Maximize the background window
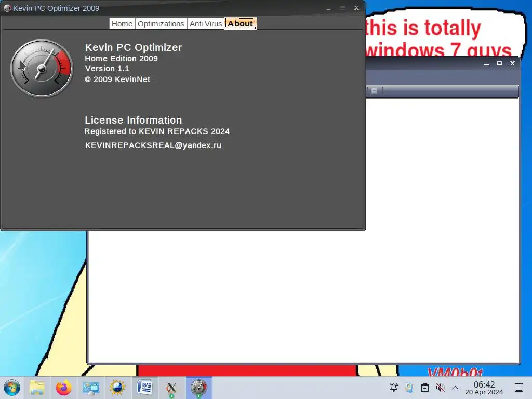The image size is (532, 399). 499,63
